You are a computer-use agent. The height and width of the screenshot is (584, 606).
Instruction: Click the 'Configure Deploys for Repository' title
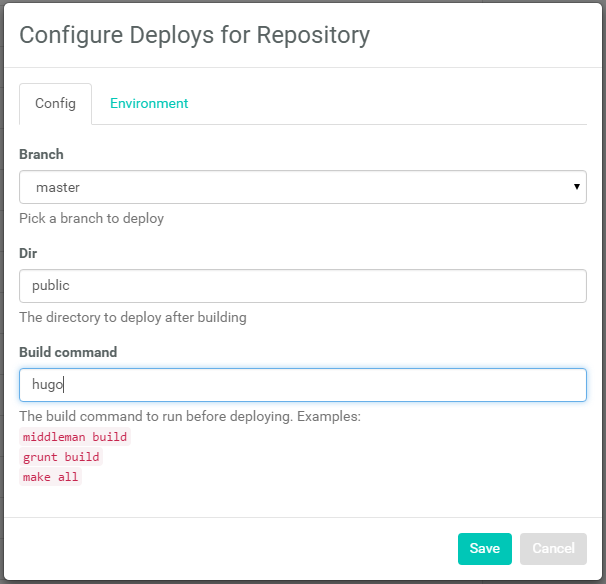click(x=195, y=35)
